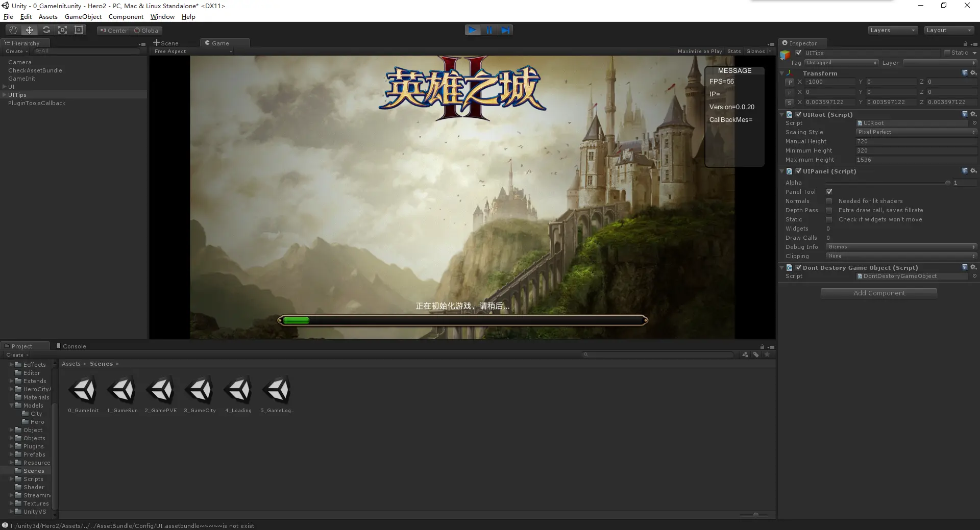Click the Add Component button

(x=879, y=293)
